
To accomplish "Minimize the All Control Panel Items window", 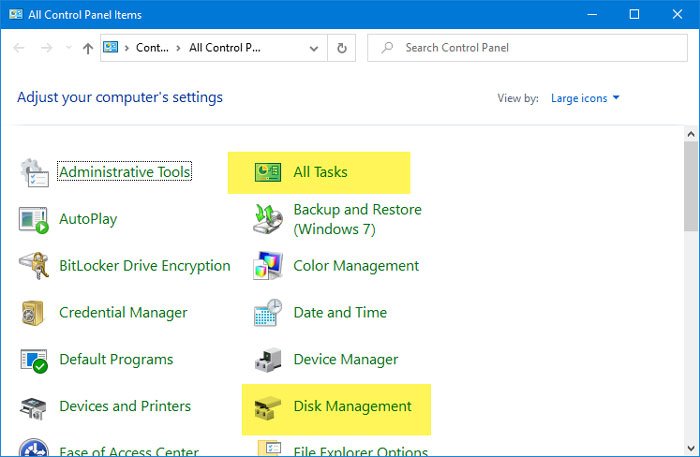I will click(x=592, y=14).
